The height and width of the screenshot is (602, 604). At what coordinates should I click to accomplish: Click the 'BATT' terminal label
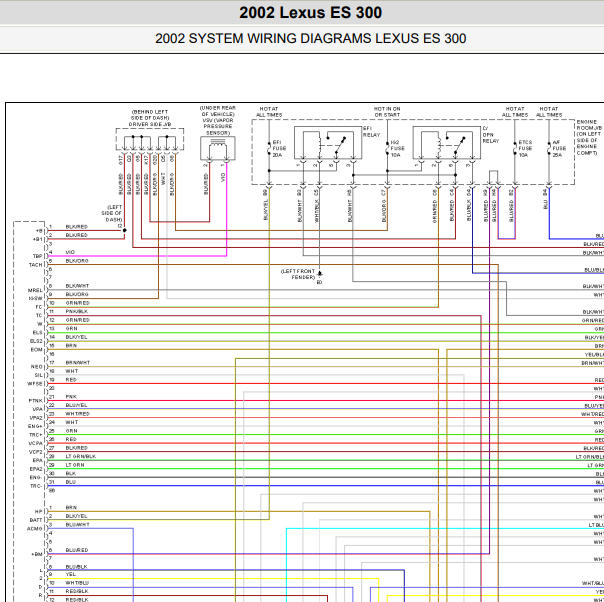[36, 520]
